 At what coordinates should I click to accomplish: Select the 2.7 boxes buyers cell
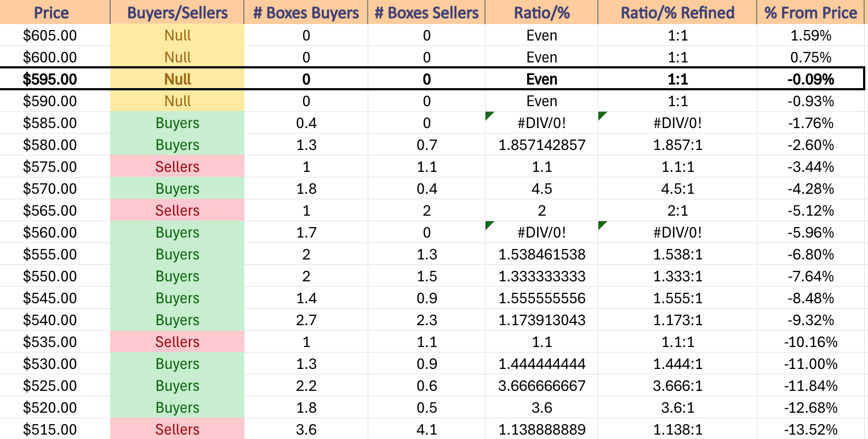point(306,320)
